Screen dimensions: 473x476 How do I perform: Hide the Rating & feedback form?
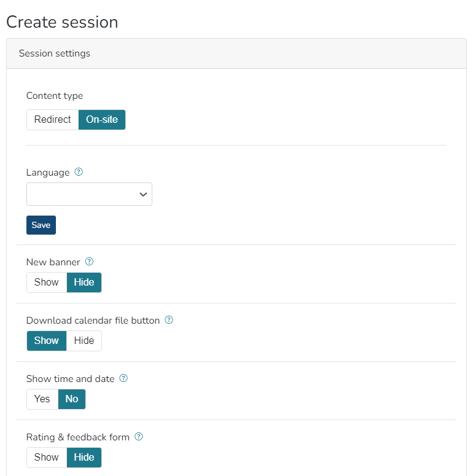[84, 458]
